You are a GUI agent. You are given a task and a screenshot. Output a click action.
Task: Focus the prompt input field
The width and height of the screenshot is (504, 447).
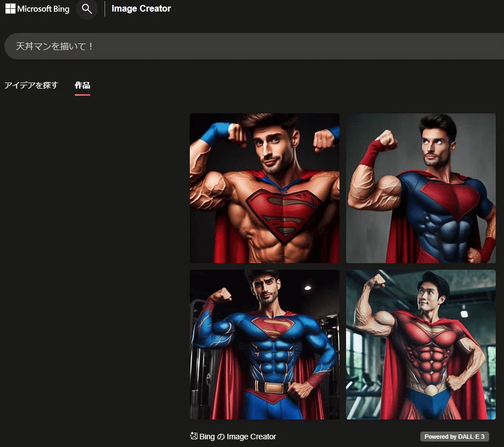coord(254,46)
